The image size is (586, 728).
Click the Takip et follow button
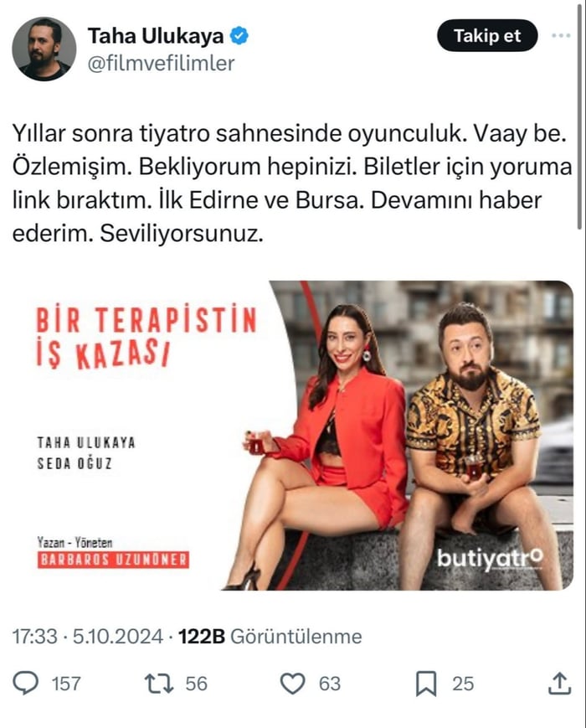click(487, 36)
